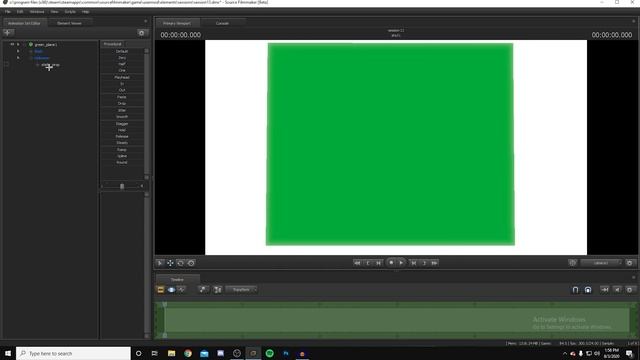This screenshot has height=360, width=640.
Task: Toggle frame snapping magnet
Action: 588,290
